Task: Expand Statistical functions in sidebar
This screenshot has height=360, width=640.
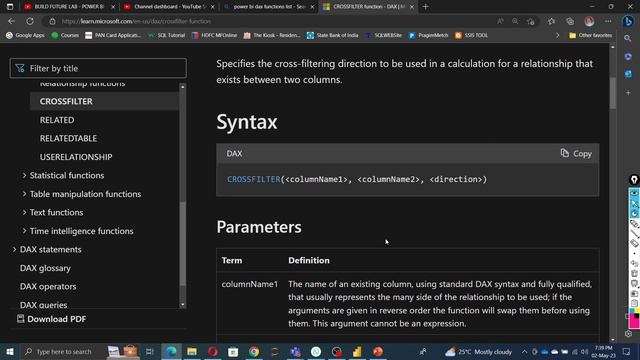Action: tap(24, 176)
